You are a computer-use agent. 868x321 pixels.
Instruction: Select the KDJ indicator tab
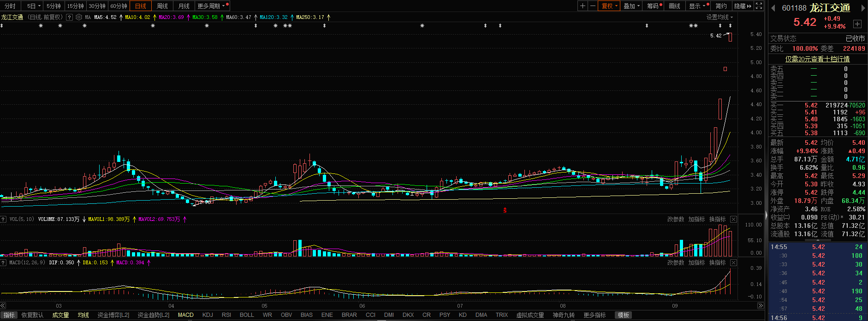(208, 315)
